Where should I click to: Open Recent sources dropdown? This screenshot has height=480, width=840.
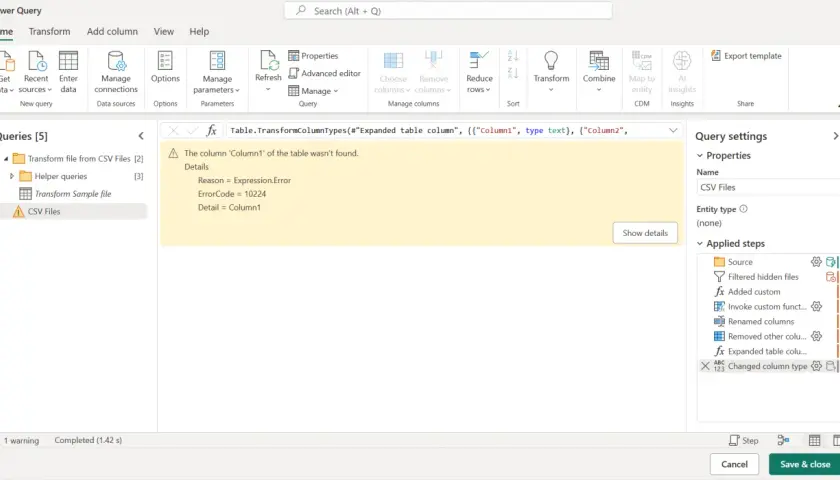[x=36, y=73]
